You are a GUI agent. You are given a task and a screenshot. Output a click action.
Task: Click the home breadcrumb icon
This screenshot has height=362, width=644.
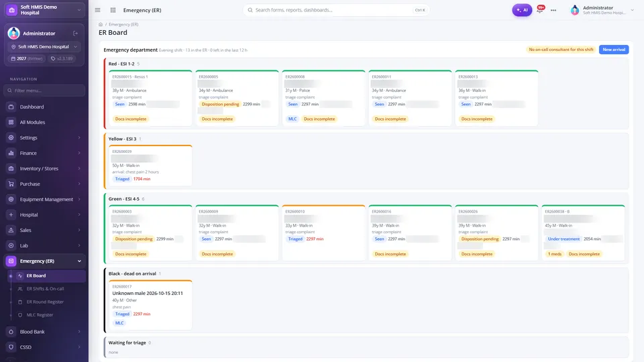point(101,24)
